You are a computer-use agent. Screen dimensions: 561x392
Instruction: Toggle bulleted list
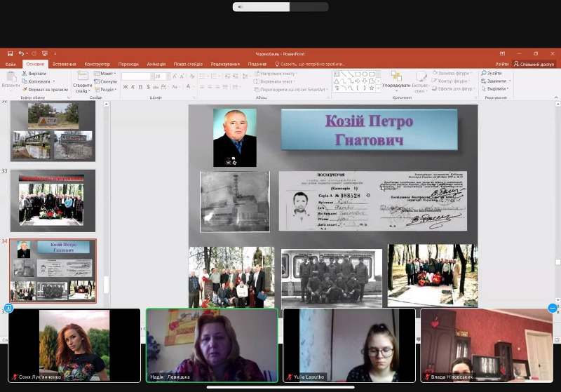203,76
